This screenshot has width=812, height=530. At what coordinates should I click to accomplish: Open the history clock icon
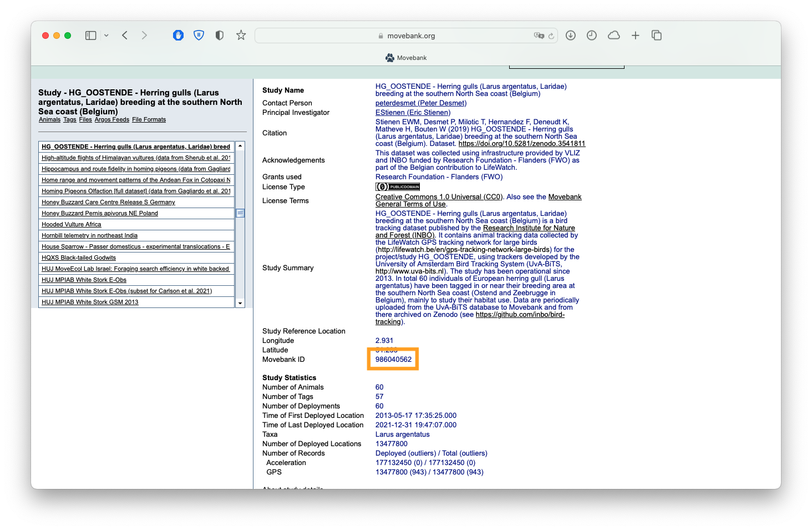pos(592,36)
